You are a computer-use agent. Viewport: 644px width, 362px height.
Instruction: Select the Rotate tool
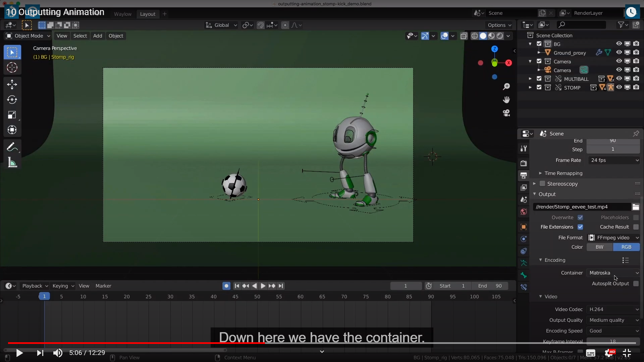coord(12,100)
